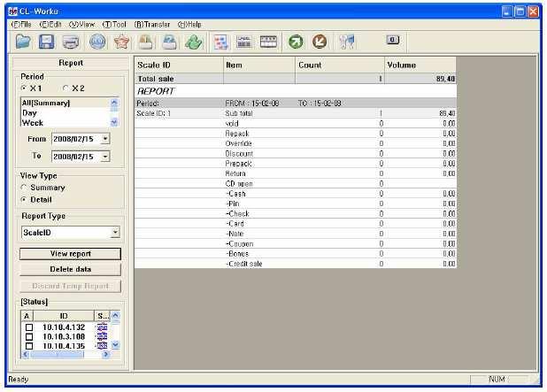
Task: Click the label barcode toolbar icon
Action: click(244, 42)
